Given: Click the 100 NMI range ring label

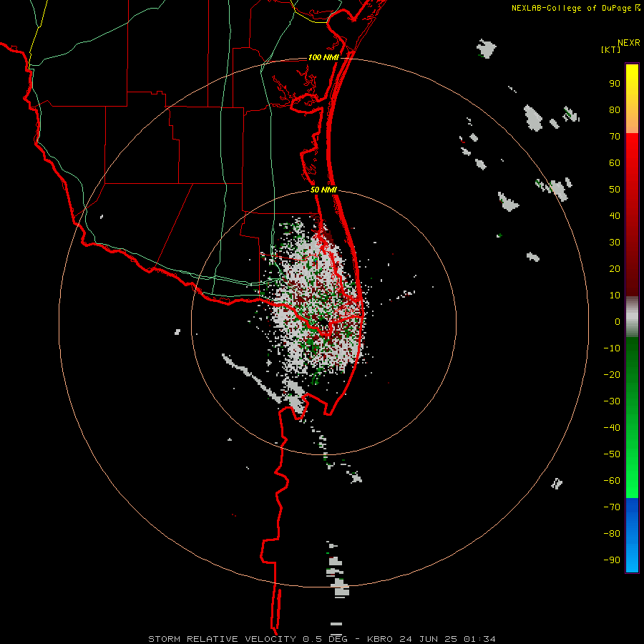Looking at the screenshot, I should [323, 57].
